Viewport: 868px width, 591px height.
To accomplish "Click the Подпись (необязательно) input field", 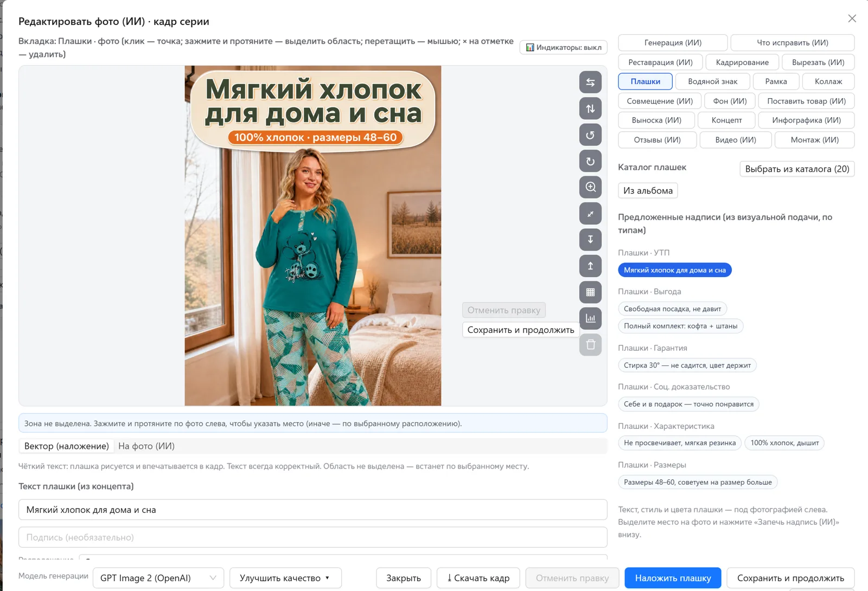I will [x=312, y=537].
